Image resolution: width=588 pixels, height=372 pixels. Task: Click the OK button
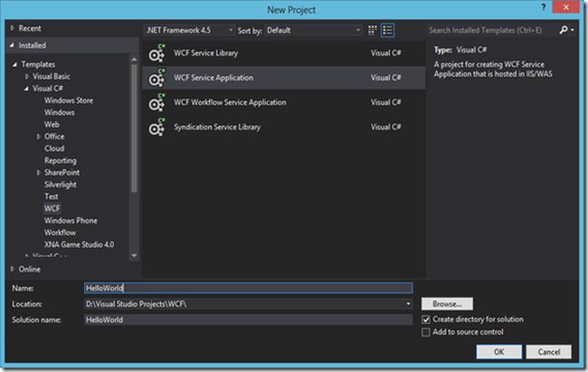[x=498, y=352]
